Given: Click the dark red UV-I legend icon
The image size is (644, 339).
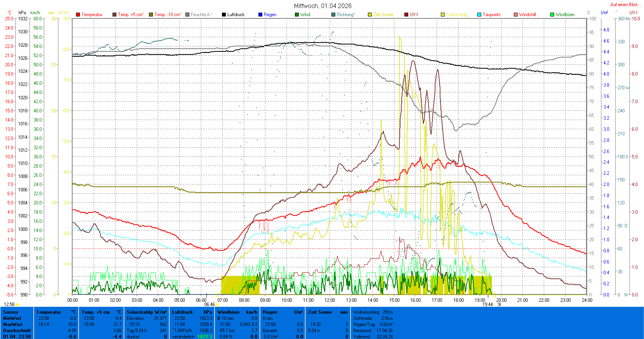Looking at the screenshot, I should (406, 15).
